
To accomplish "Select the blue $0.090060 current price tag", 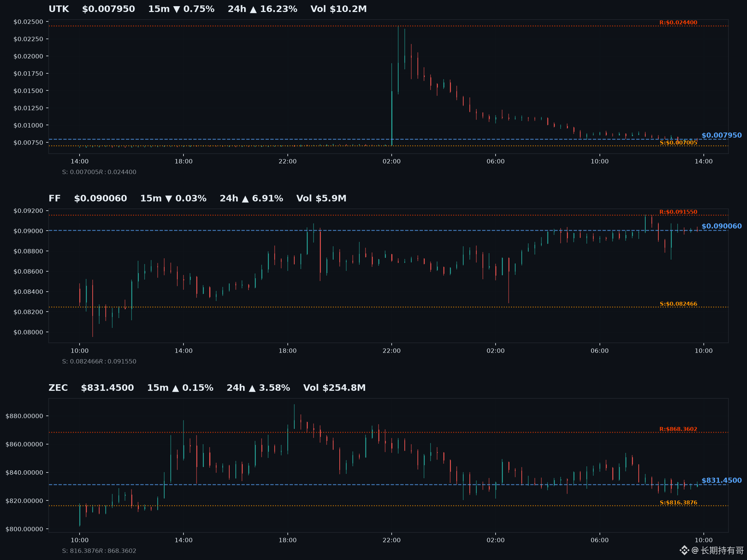I will 722,226.
